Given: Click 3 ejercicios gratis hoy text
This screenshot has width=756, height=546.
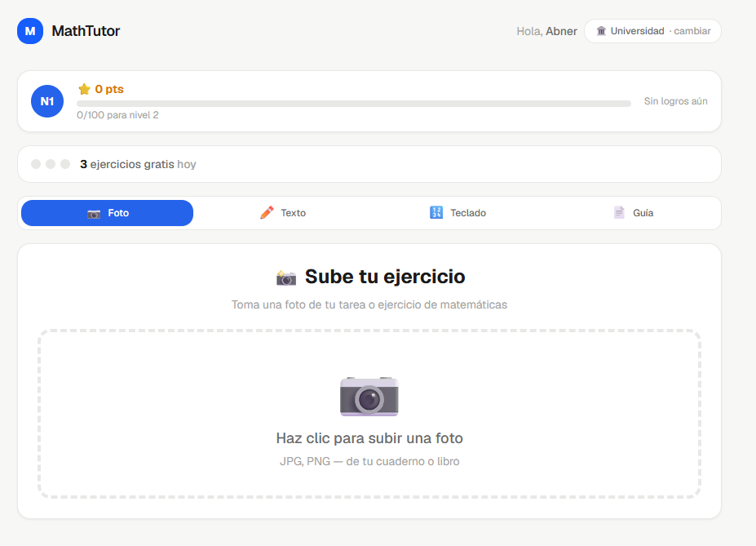Looking at the screenshot, I should click(x=138, y=164).
